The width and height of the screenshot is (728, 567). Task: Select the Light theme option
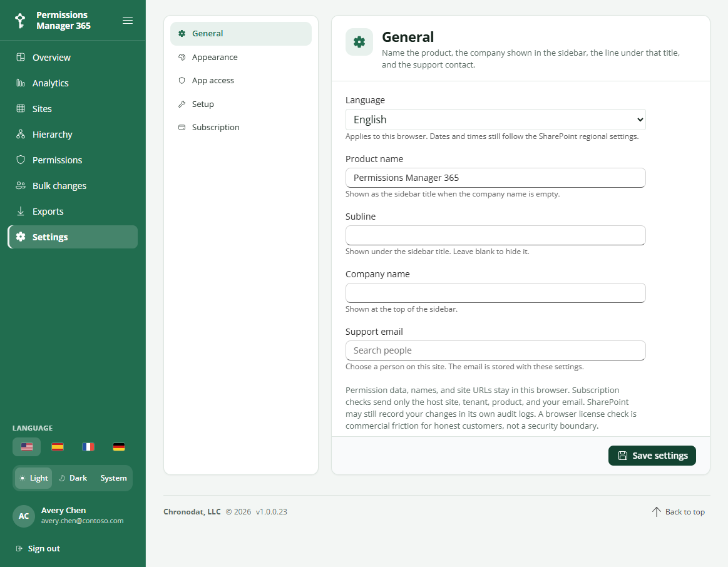click(x=34, y=478)
